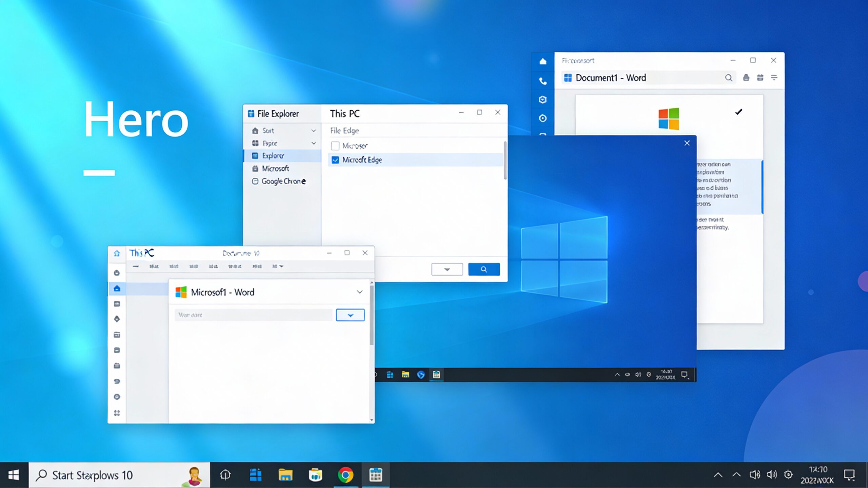Click the vertical scrollbar in This PC window
The width and height of the screenshot is (868, 488).
(x=372, y=316)
